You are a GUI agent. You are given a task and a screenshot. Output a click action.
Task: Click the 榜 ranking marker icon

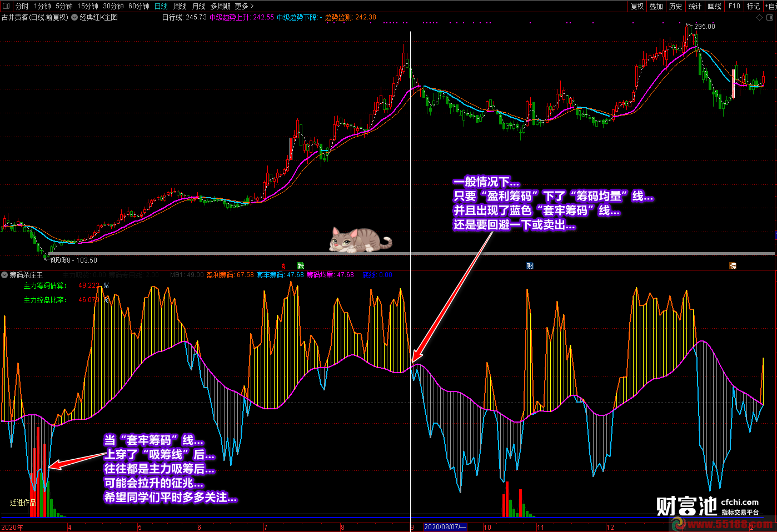[x=733, y=265]
